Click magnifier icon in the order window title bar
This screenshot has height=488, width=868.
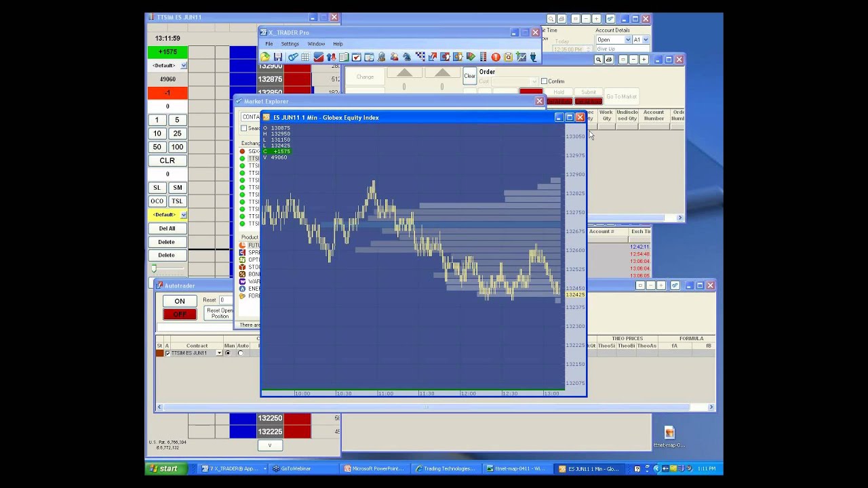(599, 60)
